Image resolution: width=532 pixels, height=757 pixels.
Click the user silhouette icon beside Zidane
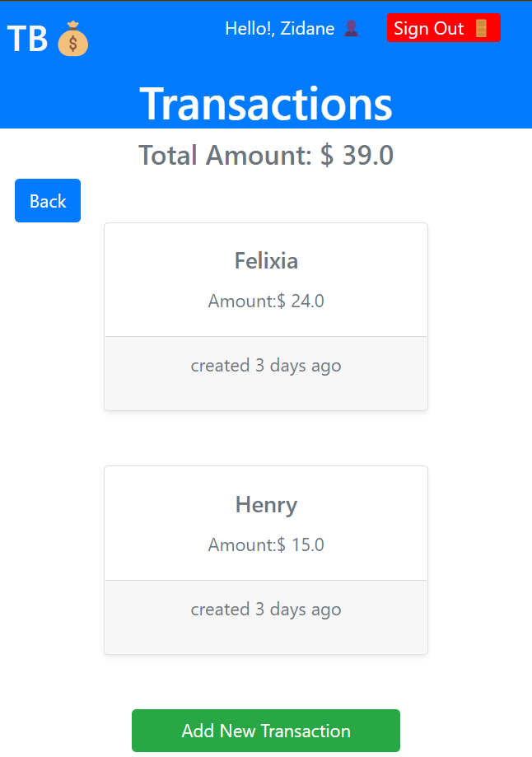(x=351, y=29)
